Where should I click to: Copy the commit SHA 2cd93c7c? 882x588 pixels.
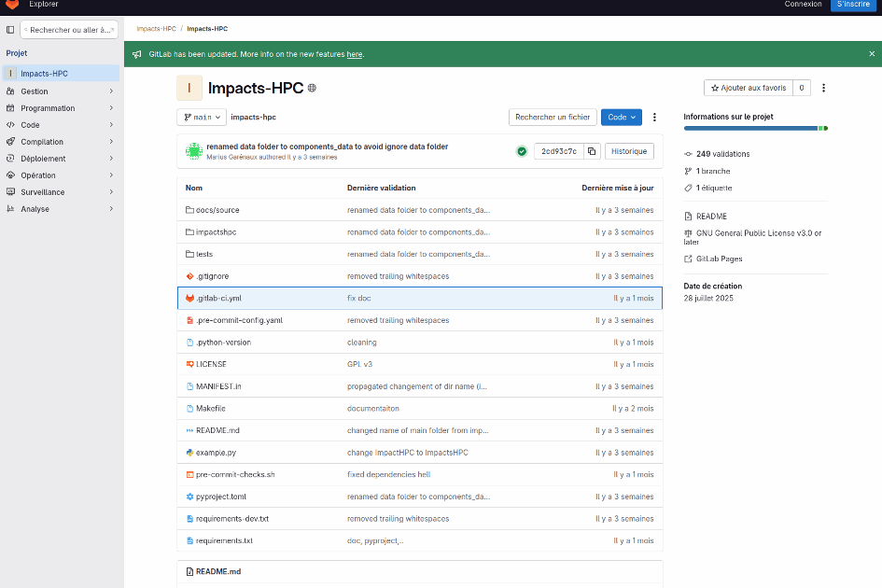[x=591, y=151]
